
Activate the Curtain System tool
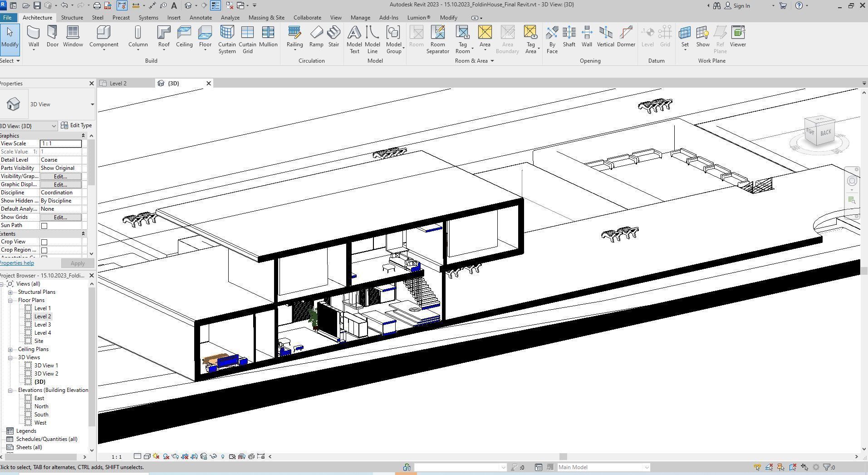(227, 40)
